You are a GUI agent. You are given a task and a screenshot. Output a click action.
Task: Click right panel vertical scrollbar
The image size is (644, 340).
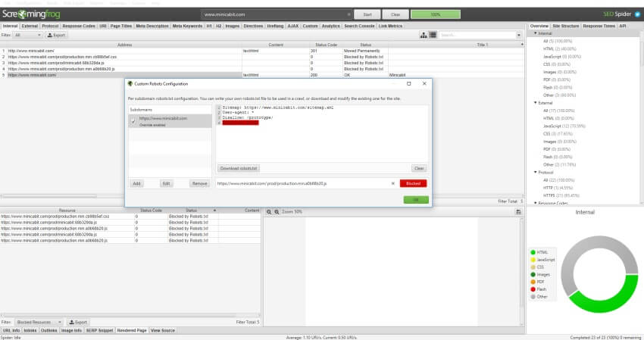coord(642,49)
